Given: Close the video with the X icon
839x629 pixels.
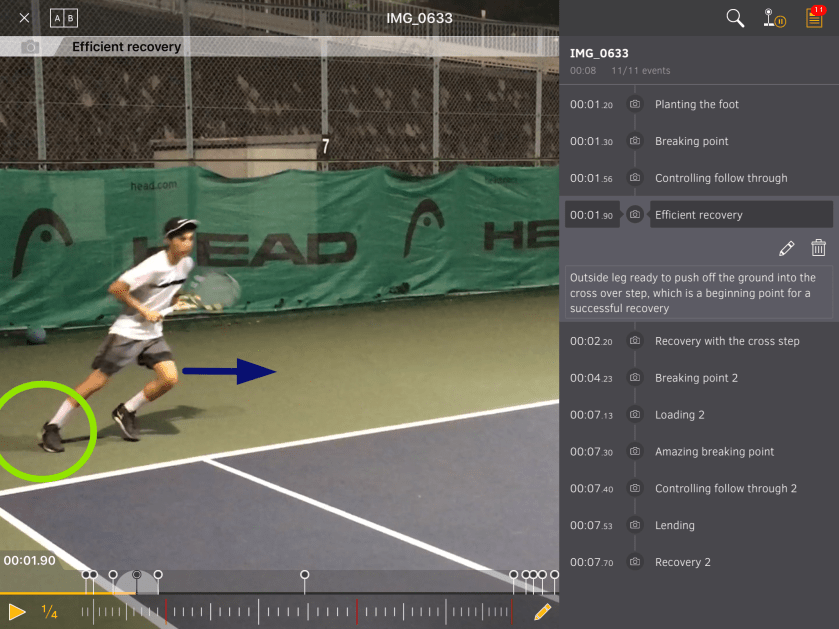Looking at the screenshot, I should tap(24, 18).
